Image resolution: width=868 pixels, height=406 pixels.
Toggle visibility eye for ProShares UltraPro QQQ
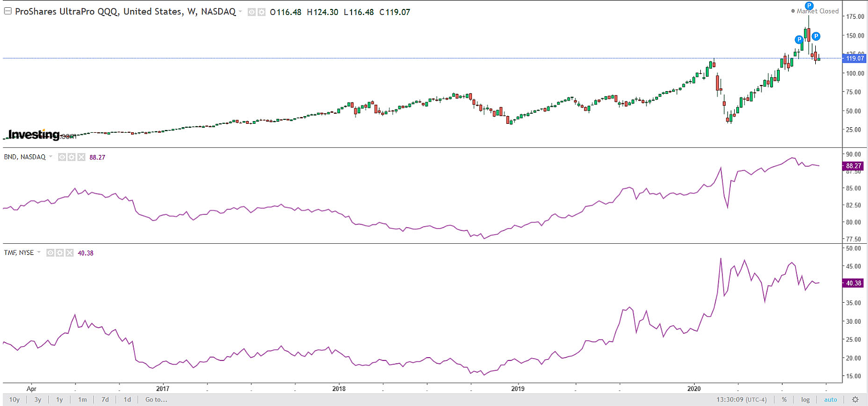(x=252, y=12)
